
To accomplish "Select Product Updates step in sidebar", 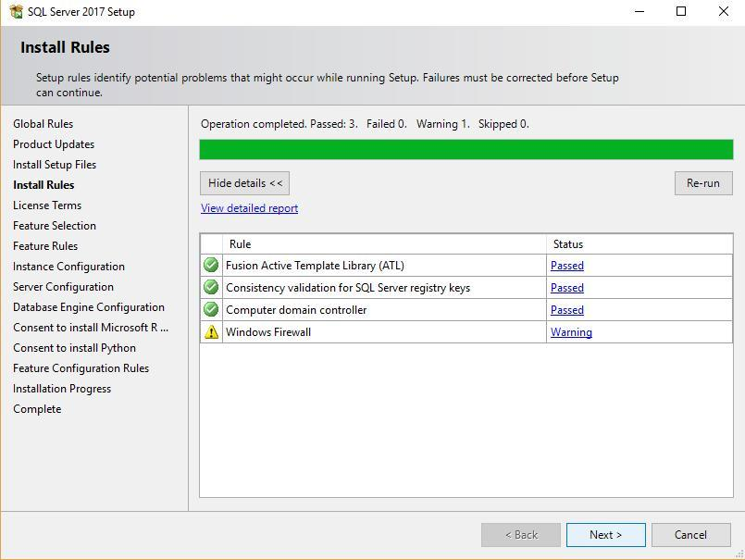I will click(54, 144).
